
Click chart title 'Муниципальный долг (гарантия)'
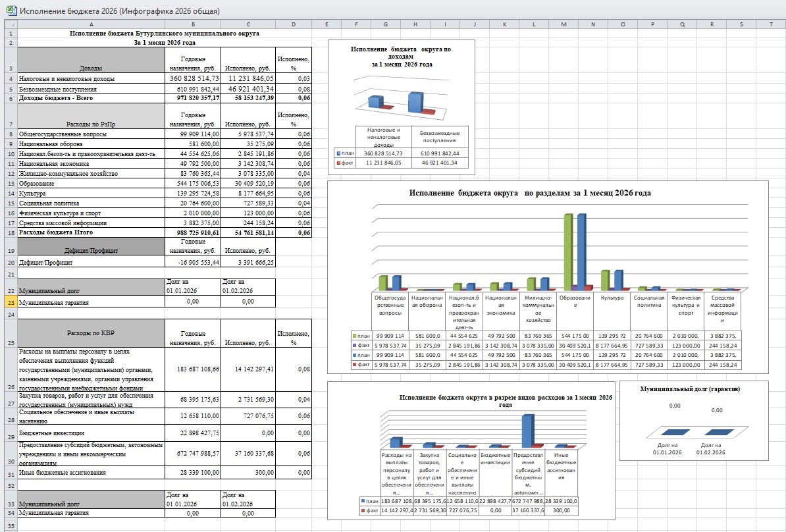point(690,389)
